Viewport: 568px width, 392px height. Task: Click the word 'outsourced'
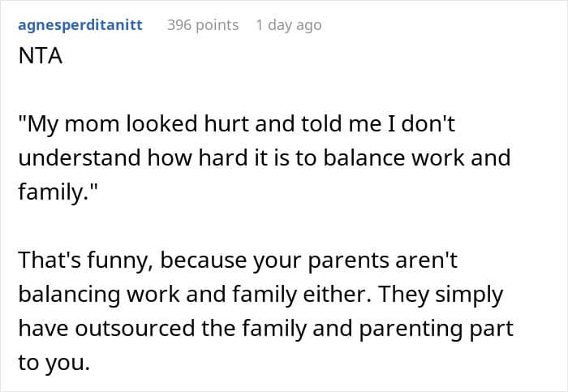pos(136,329)
